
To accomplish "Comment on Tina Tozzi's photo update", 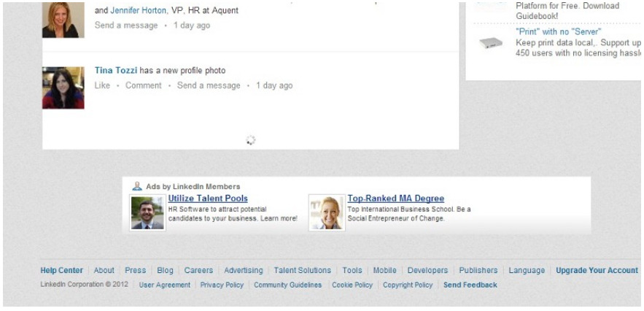I will (x=144, y=85).
